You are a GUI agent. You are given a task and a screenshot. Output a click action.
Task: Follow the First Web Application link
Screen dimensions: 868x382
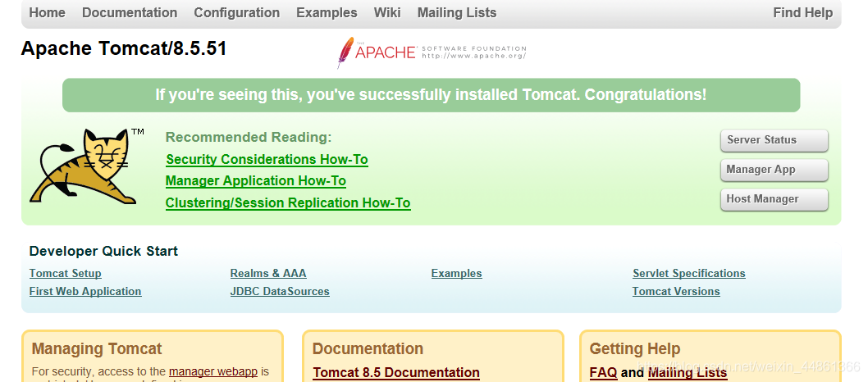click(85, 291)
